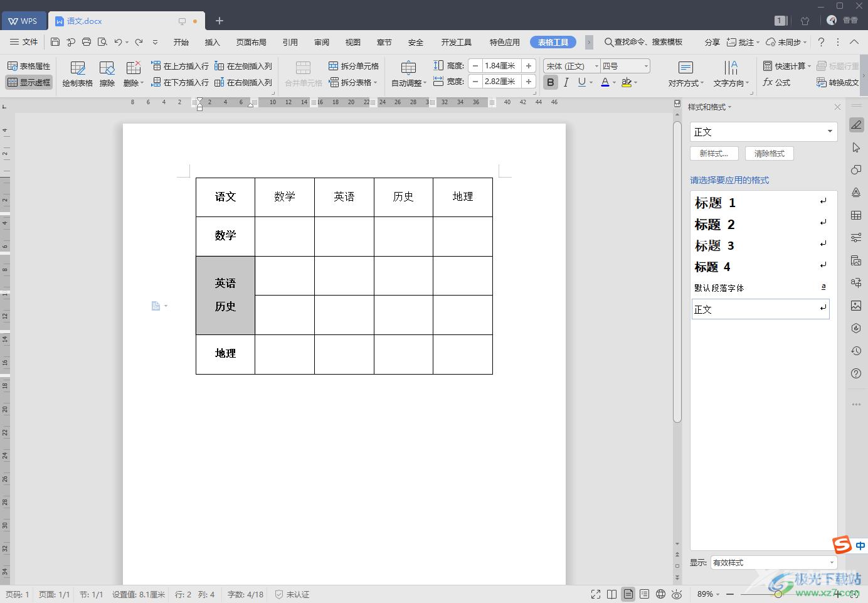Click the 清除格式 (Clear Format) button

(x=769, y=154)
